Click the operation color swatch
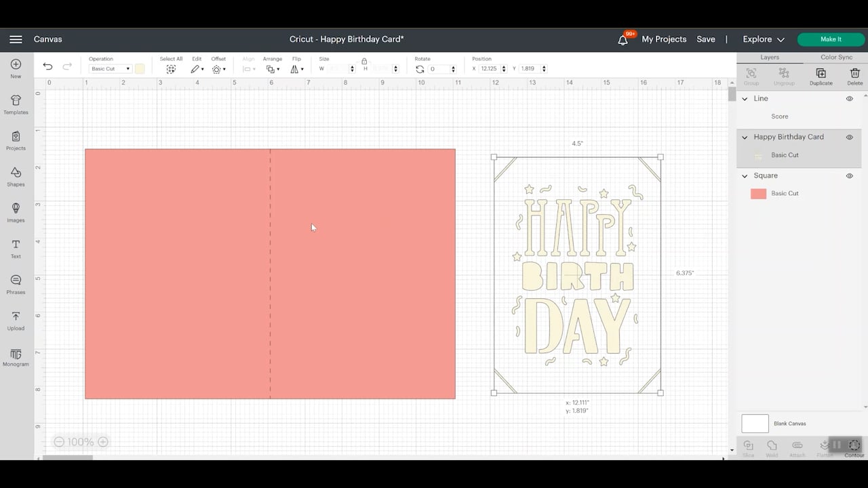Viewport: 868px width, 488px height. point(140,68)
